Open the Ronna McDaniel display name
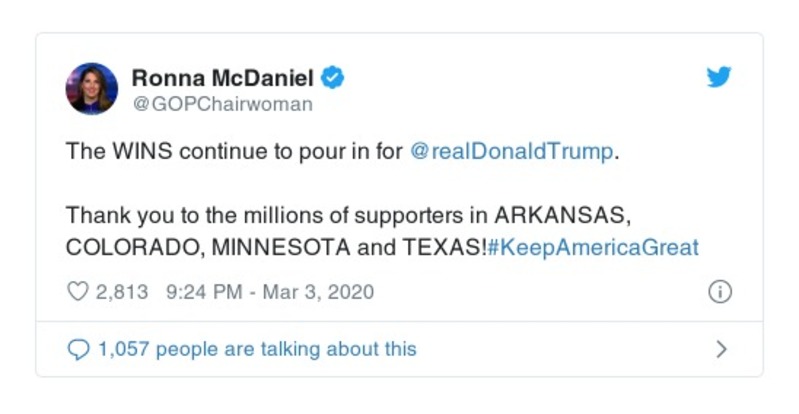The image size is (799, 414). (223, 78)
